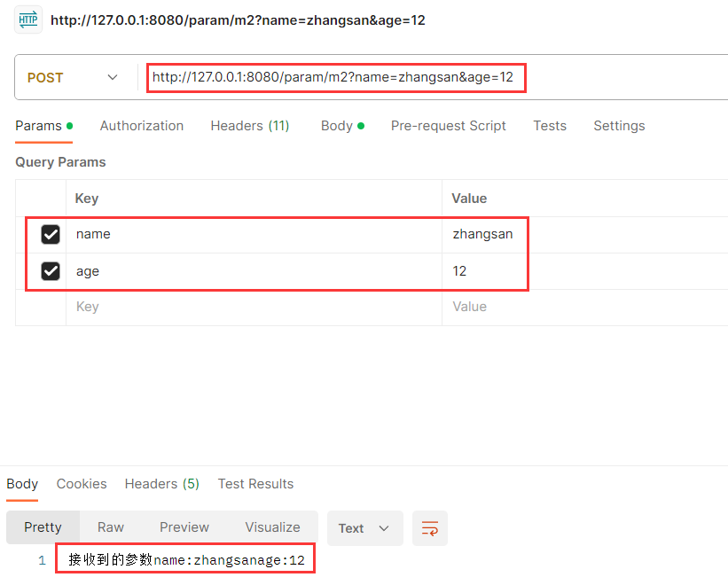This screenshot has height=585, width=728.
Task: Click the empty Value placeholder field
Action: coord(585,307)
